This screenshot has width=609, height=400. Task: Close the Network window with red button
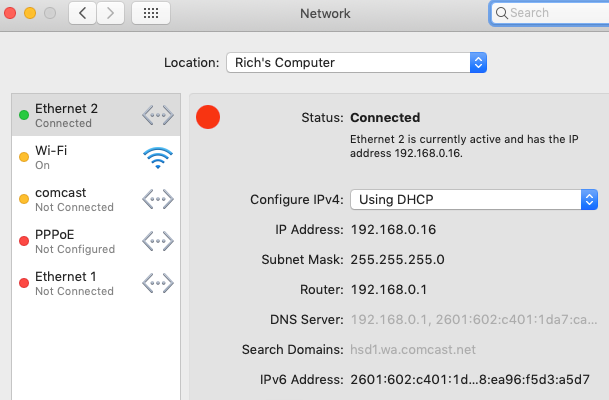pos(10,13)
